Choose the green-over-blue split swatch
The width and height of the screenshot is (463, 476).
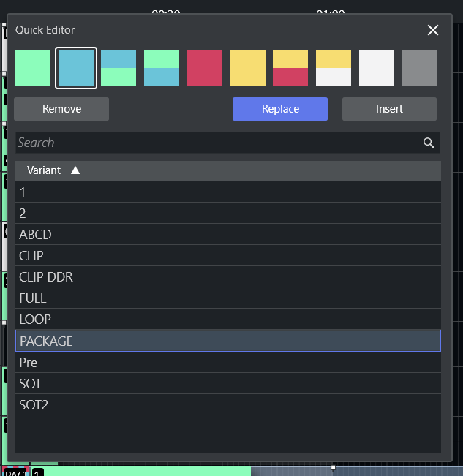click(x=162, y=68)
